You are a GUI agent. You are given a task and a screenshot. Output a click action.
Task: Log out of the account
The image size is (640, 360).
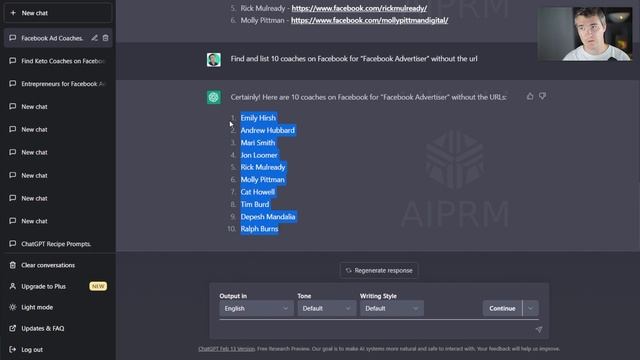[58, 350]
